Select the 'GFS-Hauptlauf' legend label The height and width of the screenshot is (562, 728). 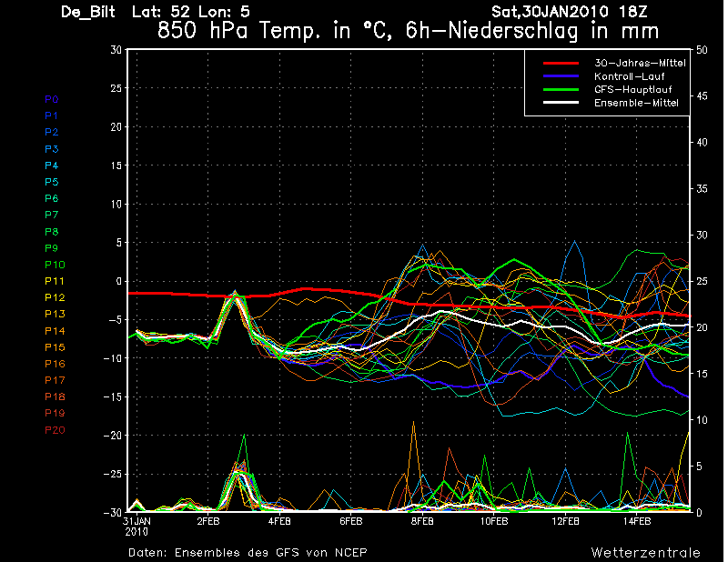[632, 89]
